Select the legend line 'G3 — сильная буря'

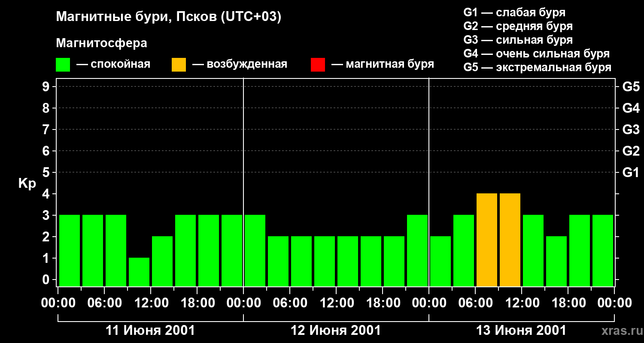(518, 40)
